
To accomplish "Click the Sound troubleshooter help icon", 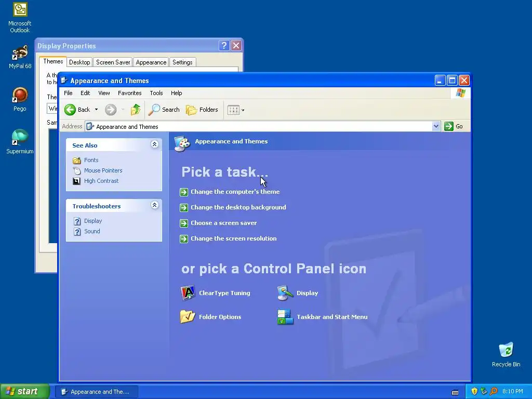I will (x=77, y=232).
